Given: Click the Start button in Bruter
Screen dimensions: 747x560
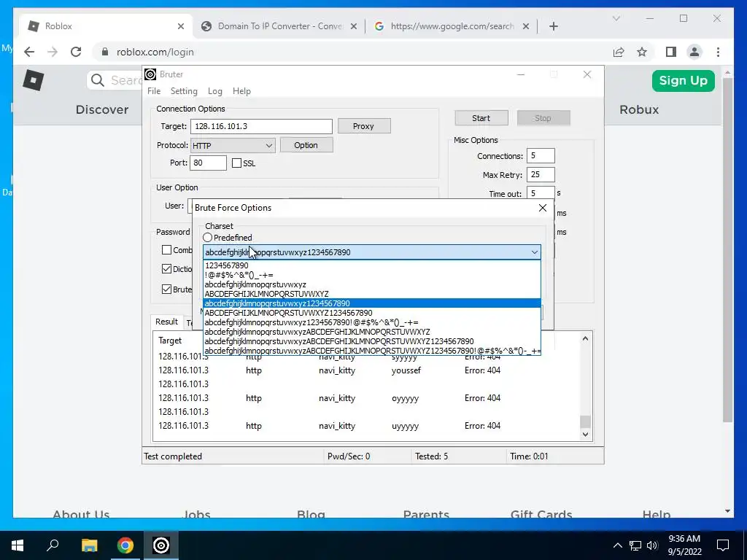Looking at the screenshot, I should pos(481,118).
